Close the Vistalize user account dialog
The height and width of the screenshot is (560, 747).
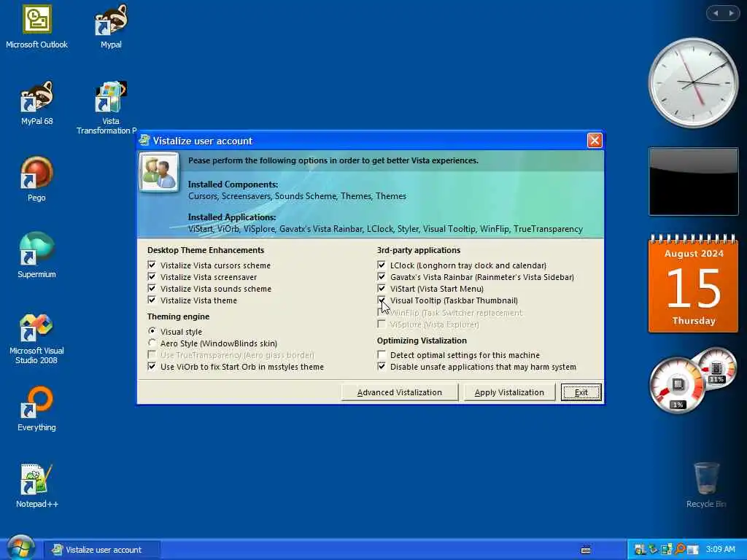pyautogui.click(x=595, y=141)
